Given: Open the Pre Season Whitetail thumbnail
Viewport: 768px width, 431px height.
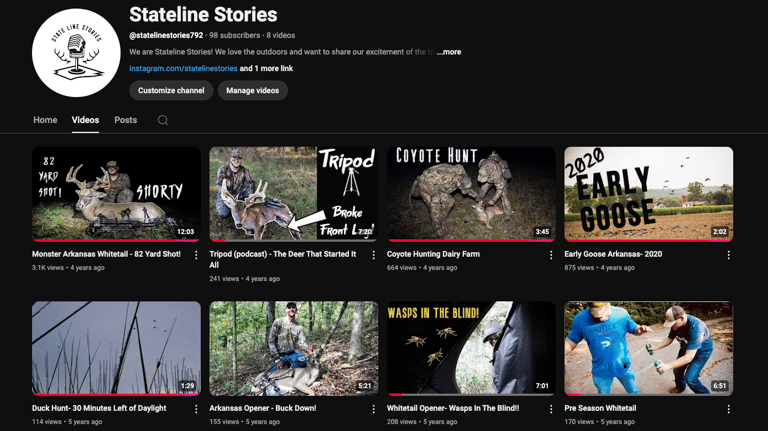Looking at the screenshot, I should tap(648, 348).
